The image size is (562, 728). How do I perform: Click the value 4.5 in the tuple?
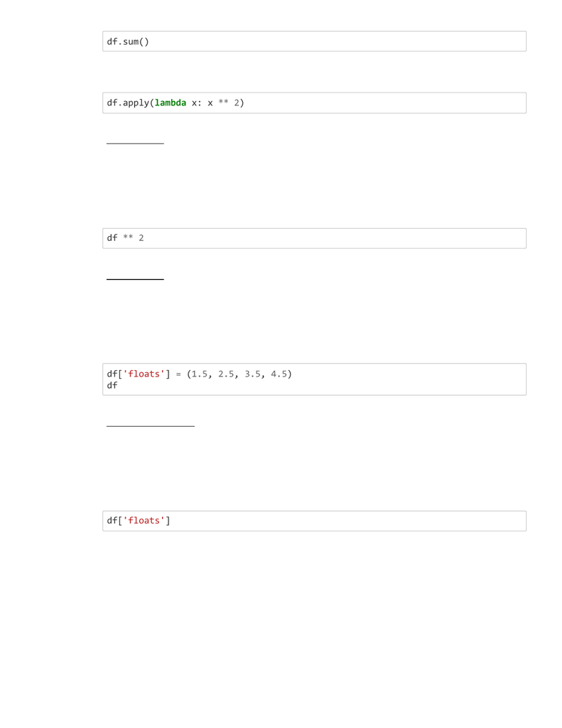(x=279, y=374)
